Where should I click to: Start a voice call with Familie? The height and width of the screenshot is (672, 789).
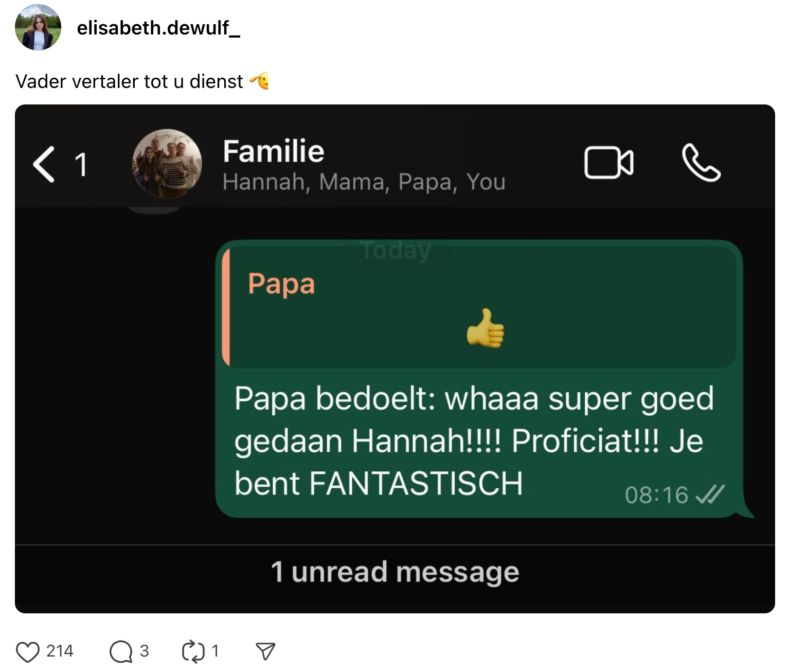(x=701, y=163)
